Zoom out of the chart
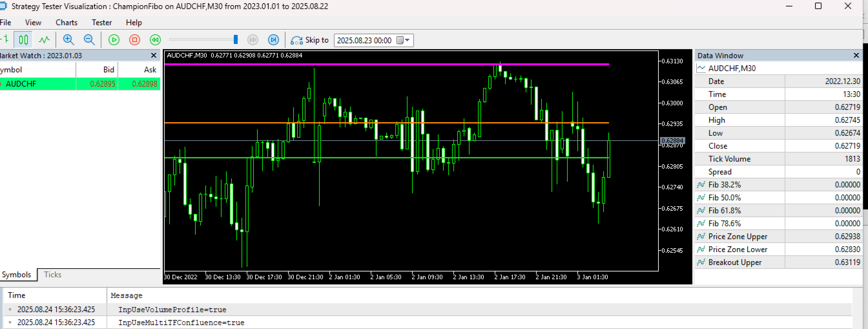Screen dimensions: 868x329 (x=89, y=40)
